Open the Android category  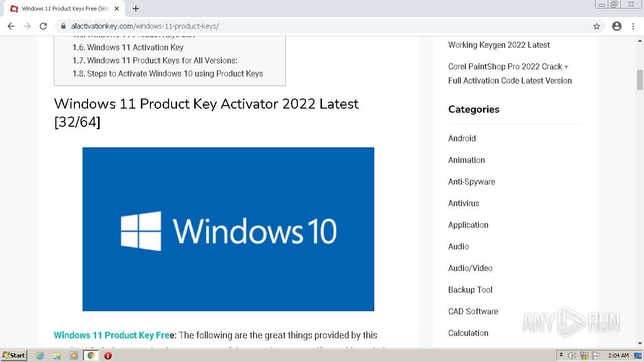point(462,138)
